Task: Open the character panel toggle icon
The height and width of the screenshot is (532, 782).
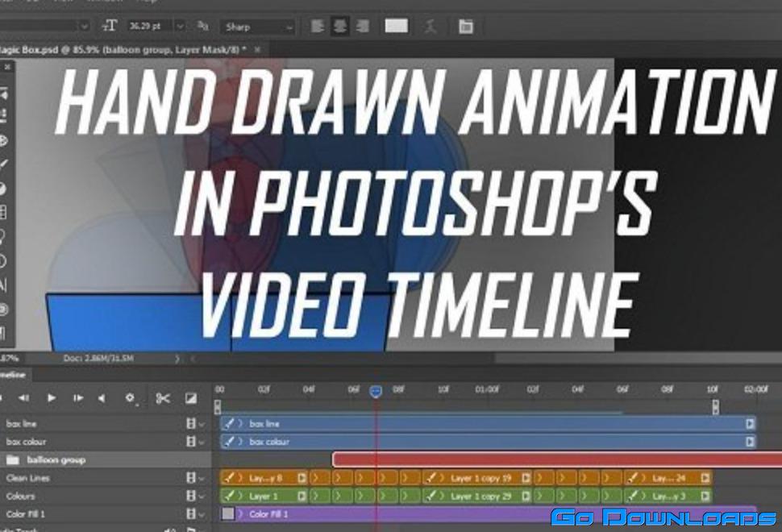Action: [465, 27]
